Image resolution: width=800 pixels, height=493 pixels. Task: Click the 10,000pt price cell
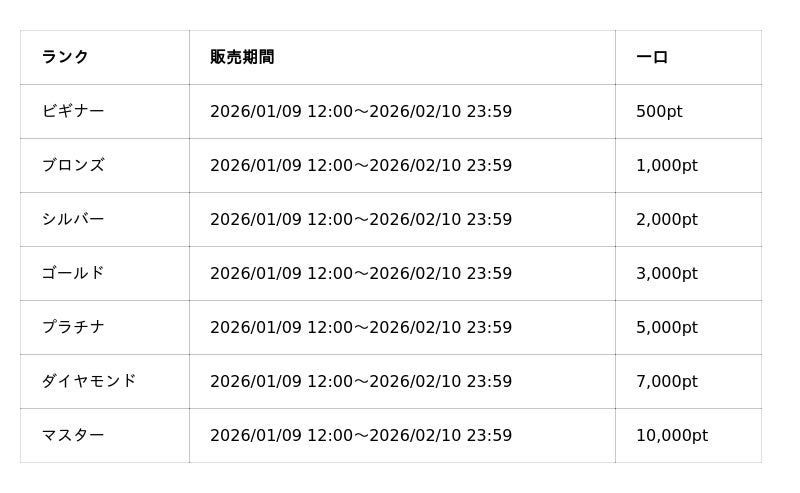(672, 435)
